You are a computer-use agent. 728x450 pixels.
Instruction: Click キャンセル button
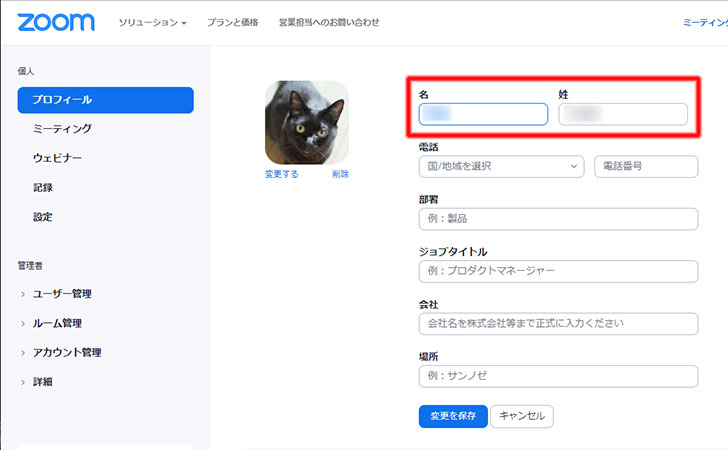(522, 416)
